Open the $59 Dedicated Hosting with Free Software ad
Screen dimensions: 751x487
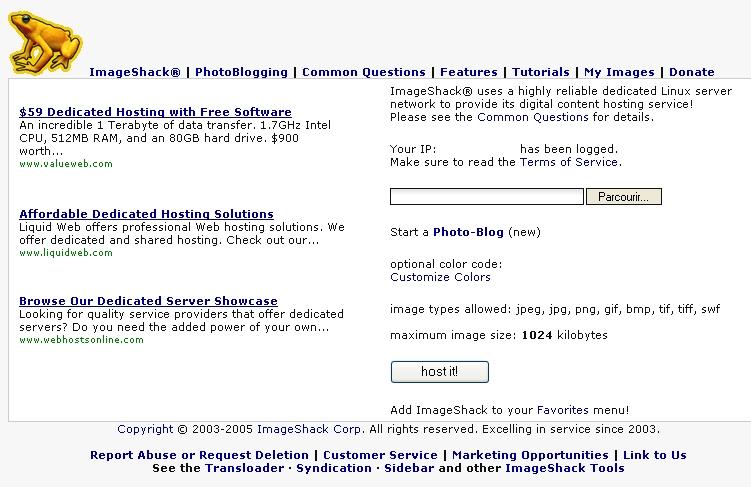tap(155, 112)
